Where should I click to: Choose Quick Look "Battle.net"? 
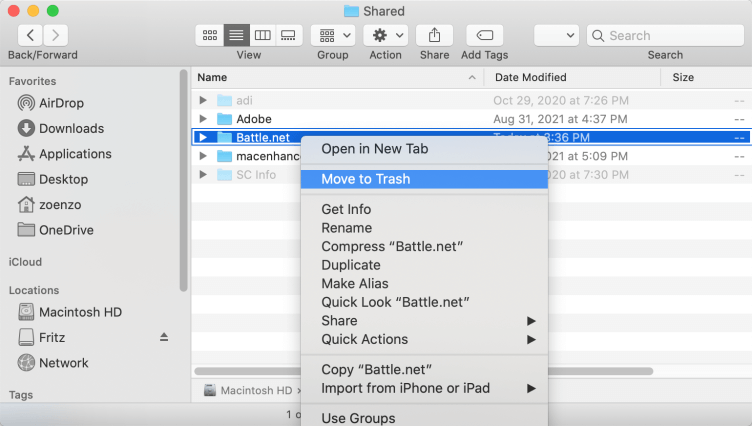point(424,302)
